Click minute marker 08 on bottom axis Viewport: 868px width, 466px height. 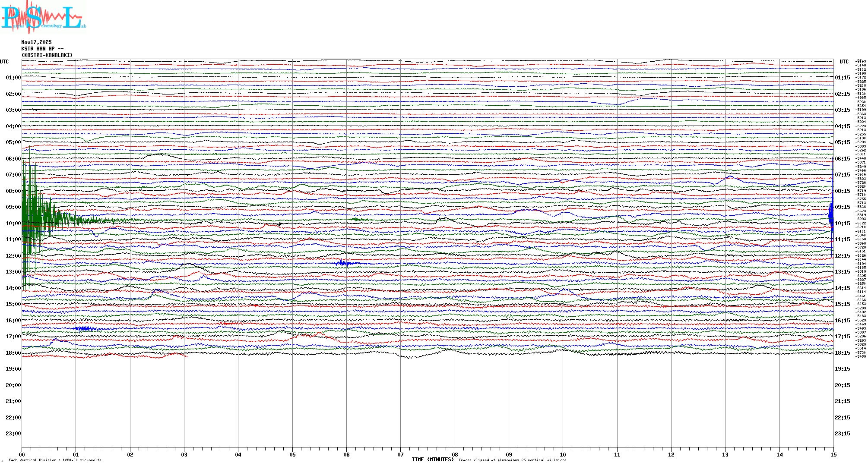455,454
